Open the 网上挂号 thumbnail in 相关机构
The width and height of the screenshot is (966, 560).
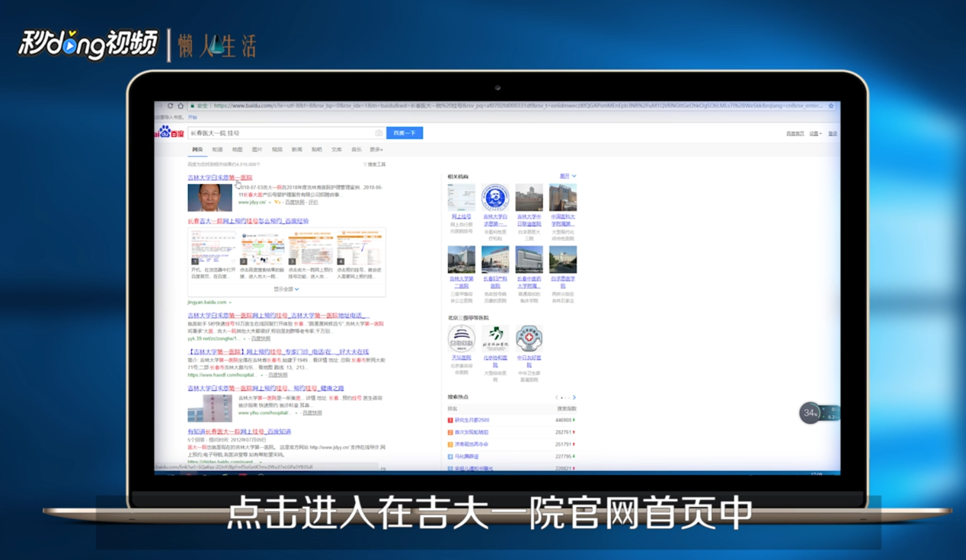(x=461, y=198)
